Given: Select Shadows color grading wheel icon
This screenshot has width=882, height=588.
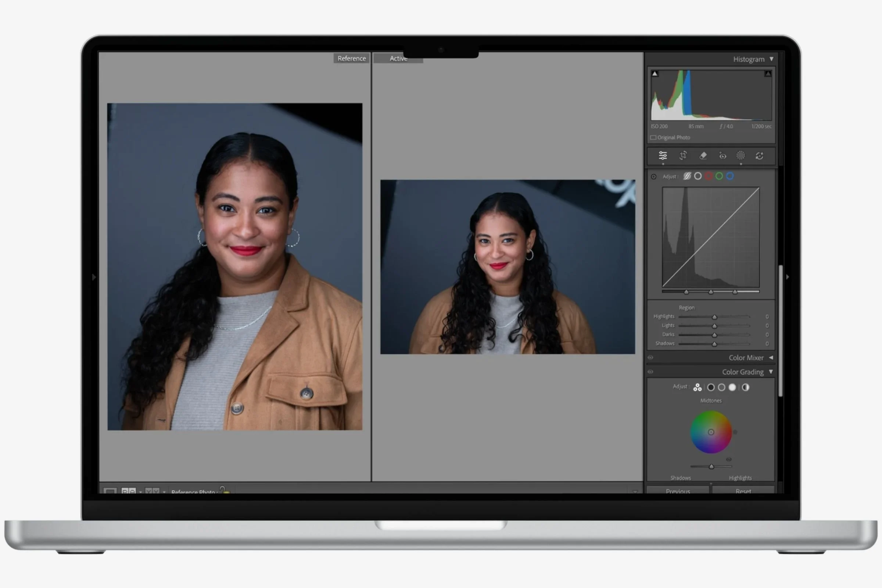Looking at the screenshot, I should tap(711, 387).
